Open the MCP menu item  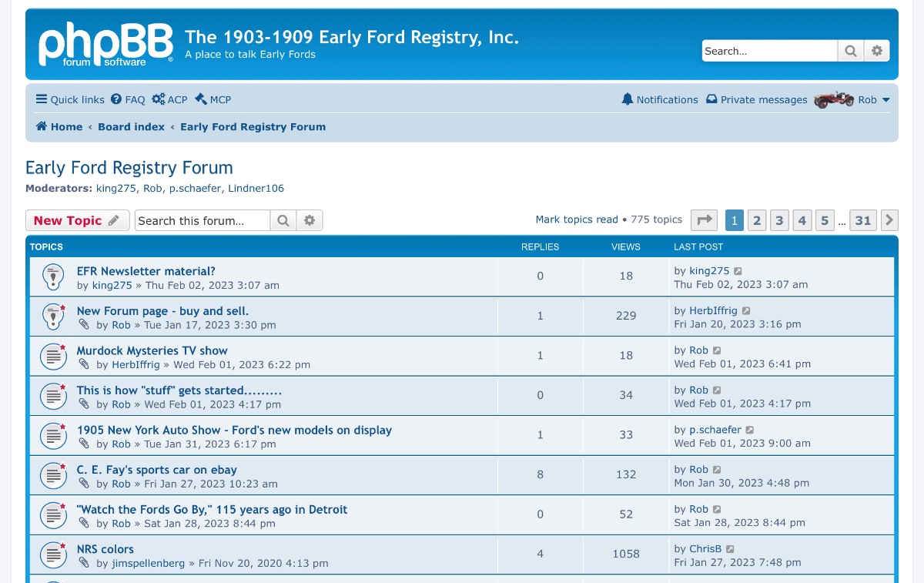point(213,99)
